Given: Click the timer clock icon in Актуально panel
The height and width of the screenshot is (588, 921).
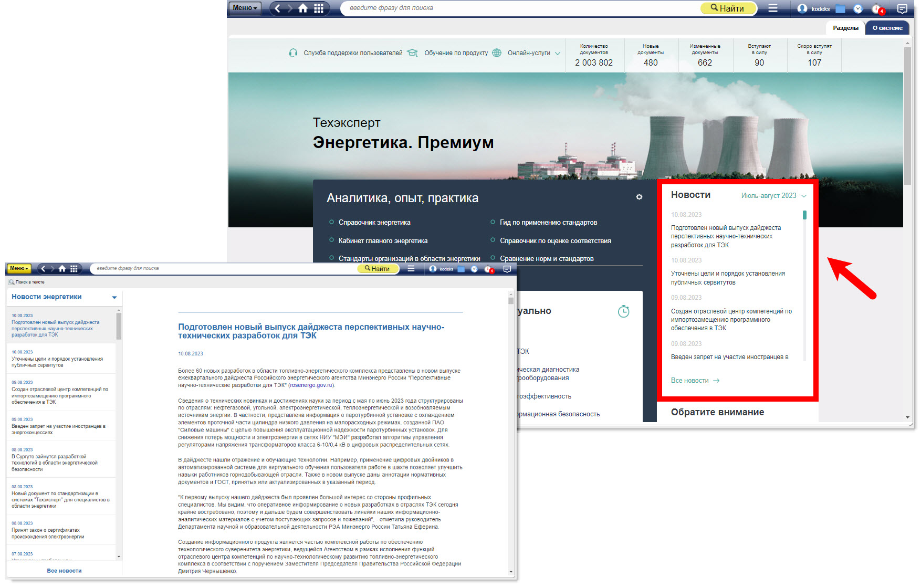Looking at the screenshot, I should pyautogui.click(x=623, y=311).
